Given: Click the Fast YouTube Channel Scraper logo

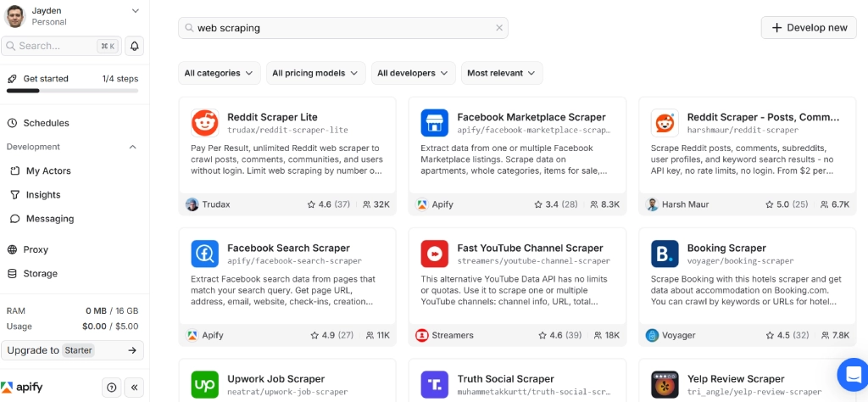Looking at the screenshot, I should 435,254.
